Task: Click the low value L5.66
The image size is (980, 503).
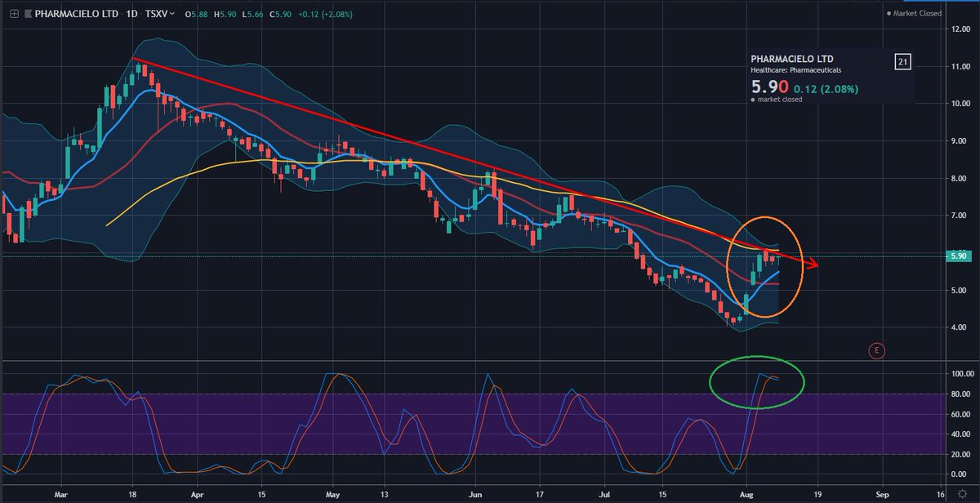Action: click(x=252, y=14)
